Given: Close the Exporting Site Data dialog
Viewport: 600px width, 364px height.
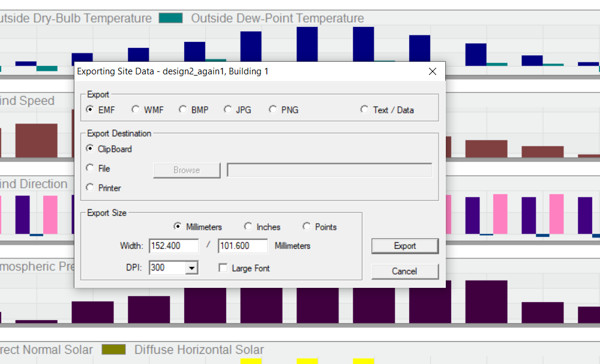Looking at the screenshot, I should coord(433,71).
